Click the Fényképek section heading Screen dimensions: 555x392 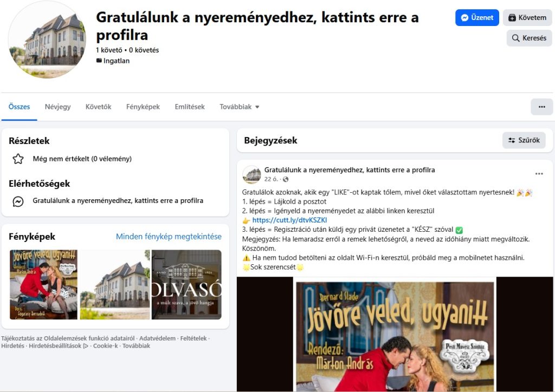tap(32, 237)
